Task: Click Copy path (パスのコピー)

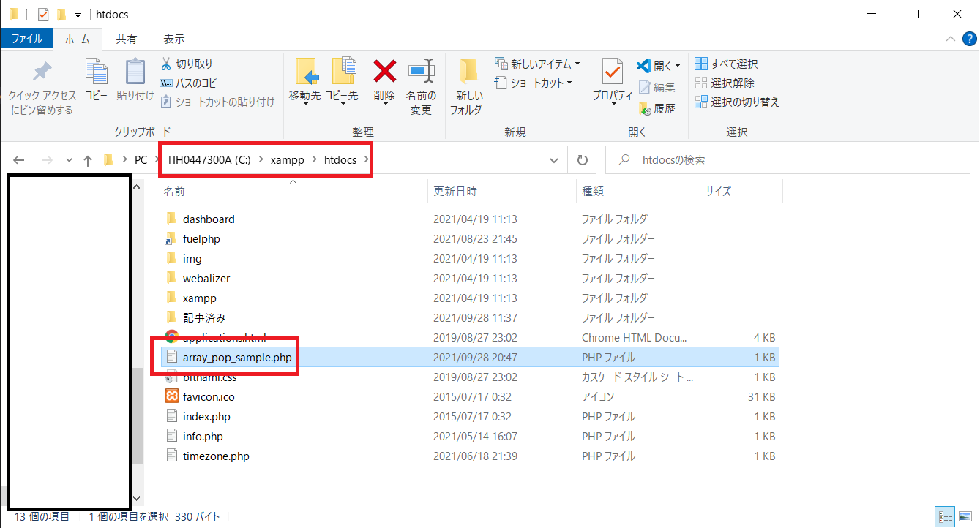Action: (192, 83)
